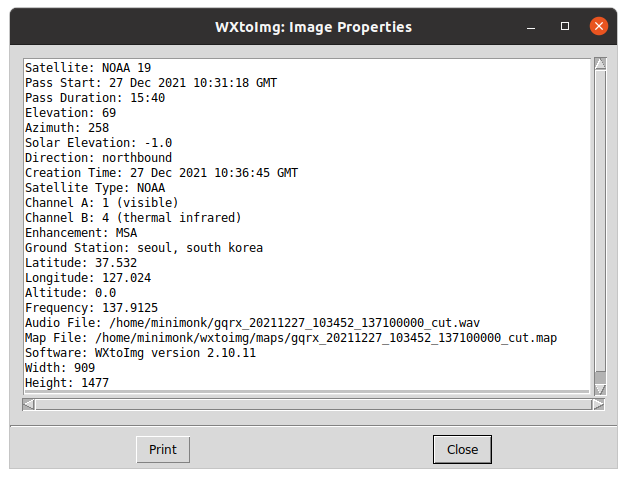
Task: Click the 'Elevation: 69' line
Action: point(71,113)
